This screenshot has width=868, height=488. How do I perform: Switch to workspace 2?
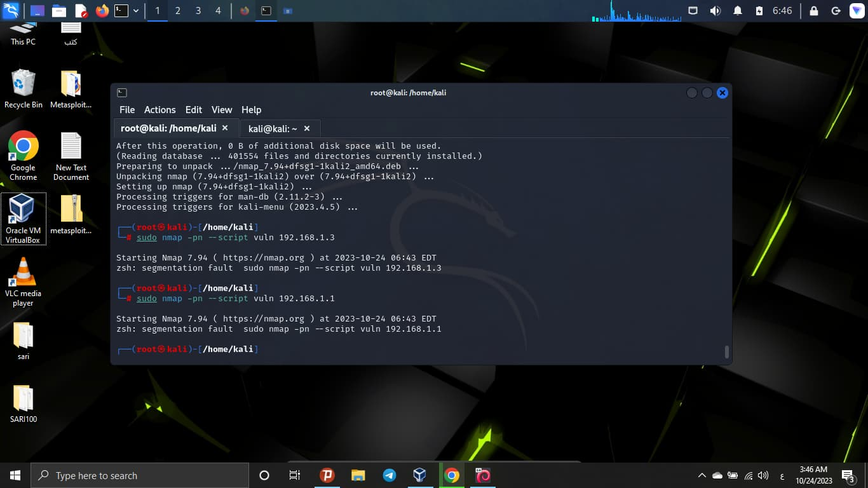[178, 11]
